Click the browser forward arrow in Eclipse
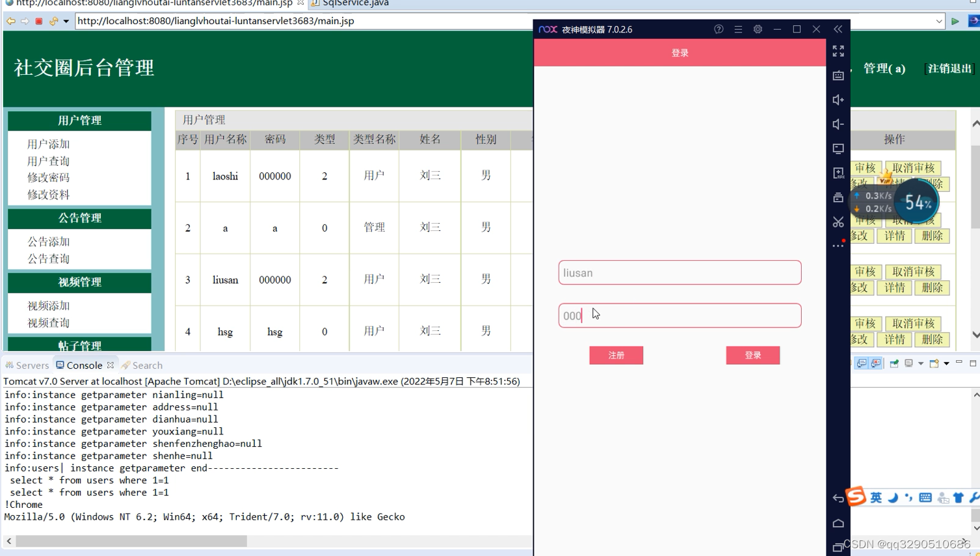This screenshot has width=980, height=556. [x=25, y=21]
